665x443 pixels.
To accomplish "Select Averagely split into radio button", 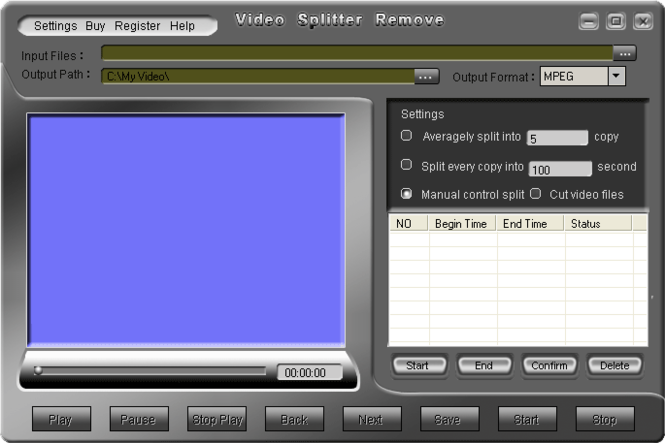I will (x=406, y=136).
